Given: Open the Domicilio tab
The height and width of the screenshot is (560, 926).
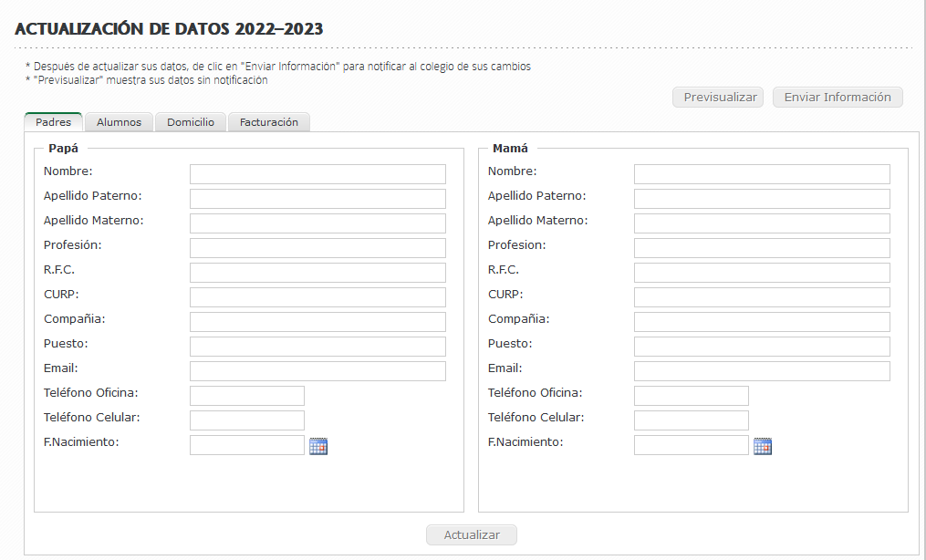Looking at the screenshot, I should [191, 122].
